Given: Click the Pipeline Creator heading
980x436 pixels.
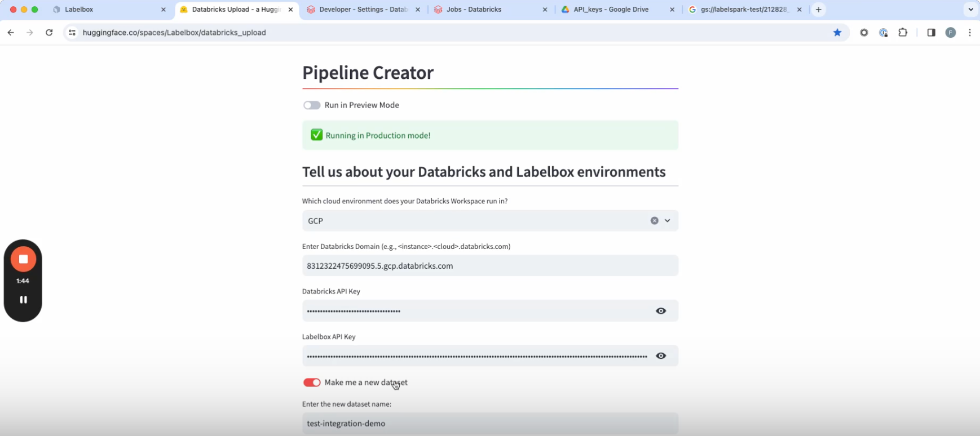Looking at the screenshot, I should pos(368,73).
